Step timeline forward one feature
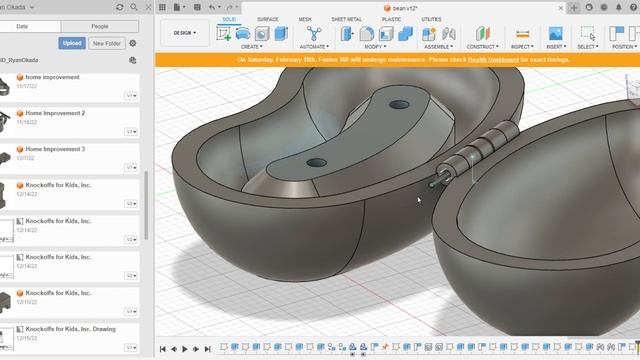This screenshot has height=360, width=640. tap(196, 349)
